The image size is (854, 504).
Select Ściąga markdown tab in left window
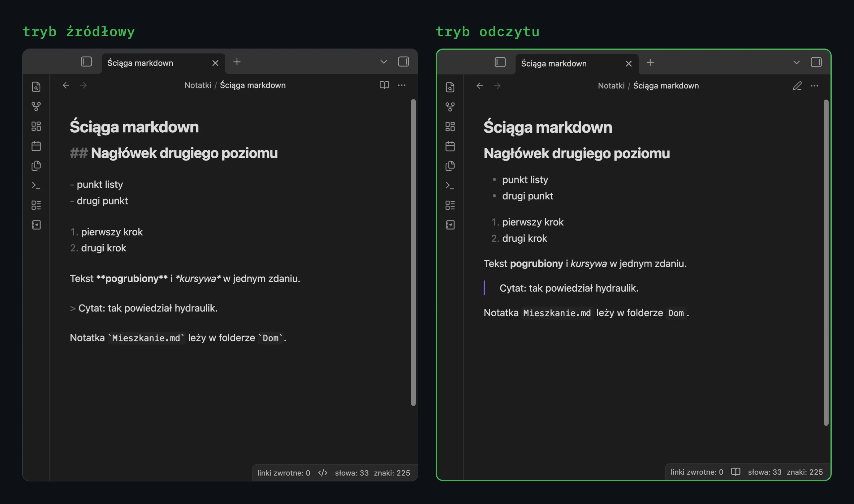(x=163, y=63)
